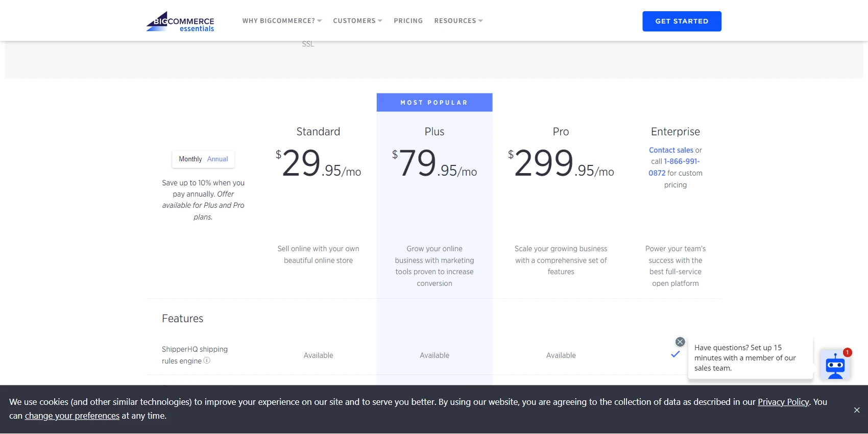Open the Contact sales link
Screen dimensions: 868x434
671,150
